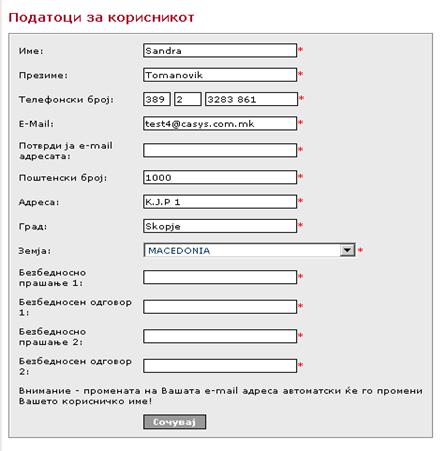448x451 pixels.
Task: Select the Адреса field with K.J.P 1
Action: [x=220, y=202]
